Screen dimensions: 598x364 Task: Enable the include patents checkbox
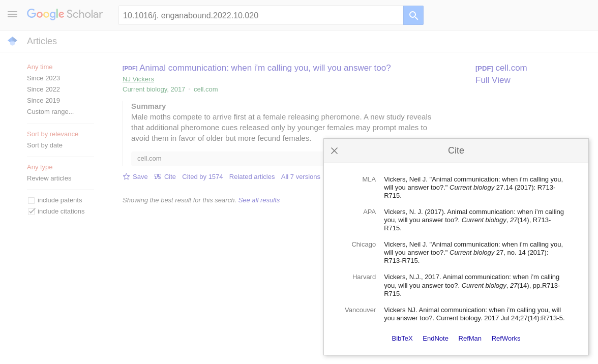pos(32,200)
